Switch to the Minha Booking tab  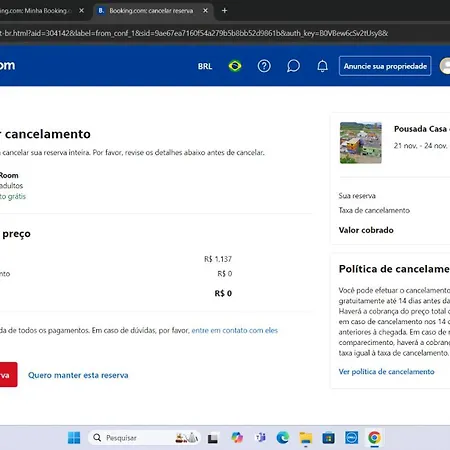39,11
